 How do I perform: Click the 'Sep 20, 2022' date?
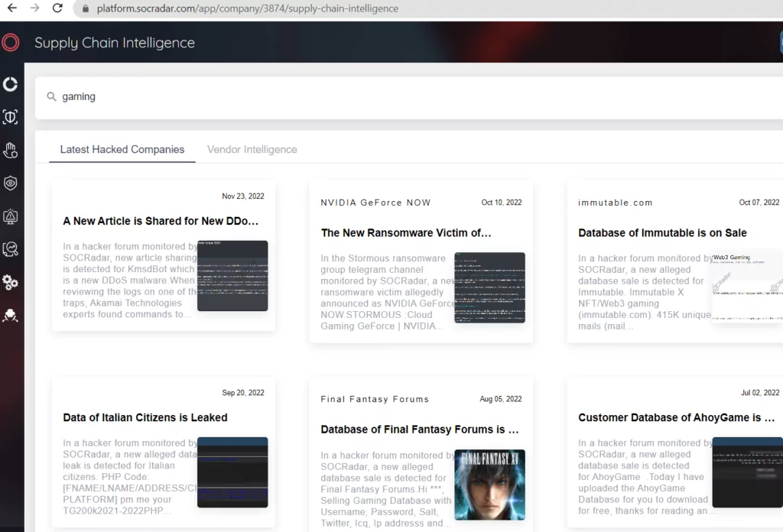pyautogui.click(x=243, y=393)
